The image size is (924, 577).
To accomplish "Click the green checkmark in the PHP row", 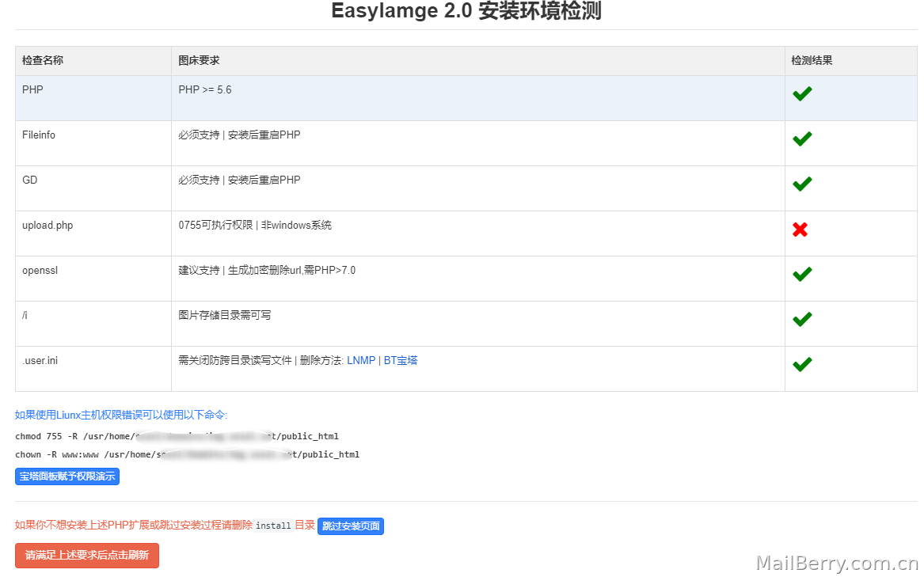I will click(802, 93).
